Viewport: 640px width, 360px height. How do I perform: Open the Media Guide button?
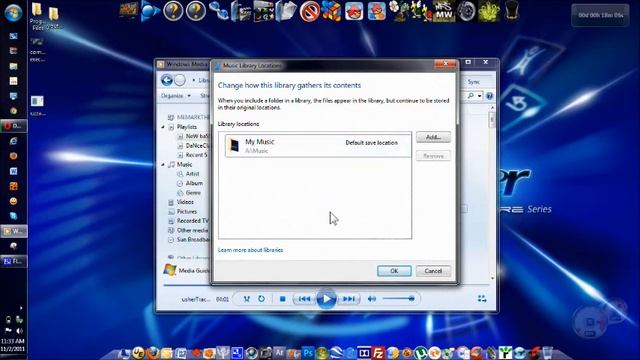[x=186, y=270]
